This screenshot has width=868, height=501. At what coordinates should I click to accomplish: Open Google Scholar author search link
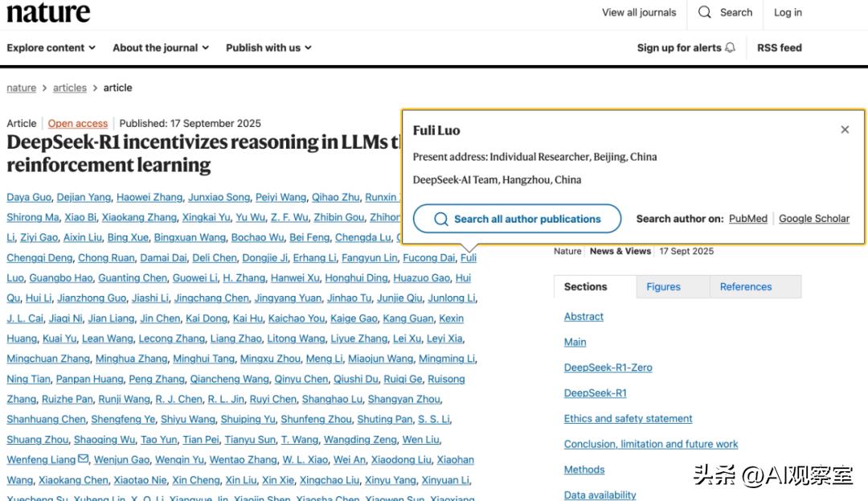[x=813, y=219]
